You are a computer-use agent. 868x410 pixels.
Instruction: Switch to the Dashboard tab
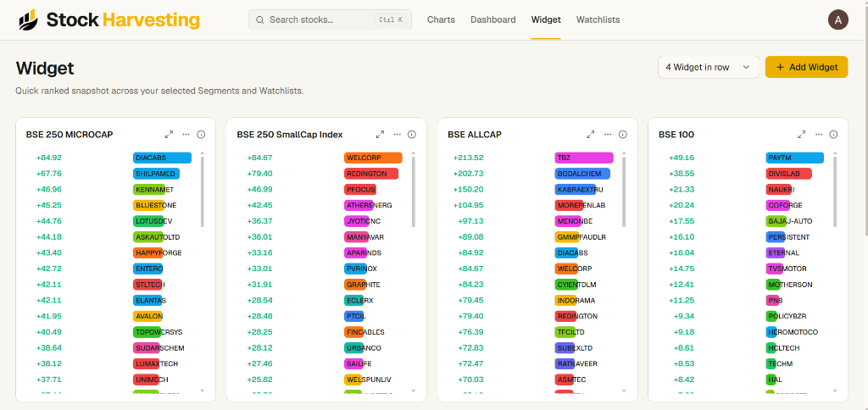pos(493,20)
